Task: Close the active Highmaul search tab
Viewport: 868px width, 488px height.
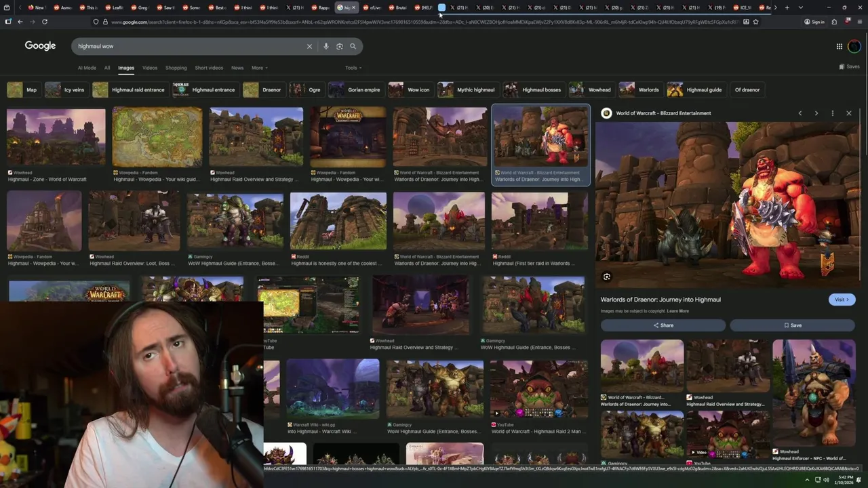Action: pos(353,7)
